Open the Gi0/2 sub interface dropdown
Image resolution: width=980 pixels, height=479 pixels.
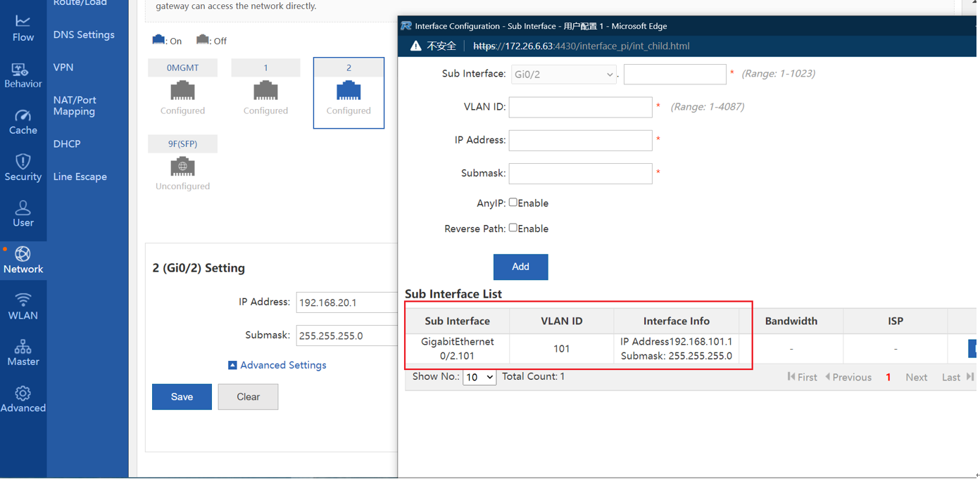coord(563,75)
